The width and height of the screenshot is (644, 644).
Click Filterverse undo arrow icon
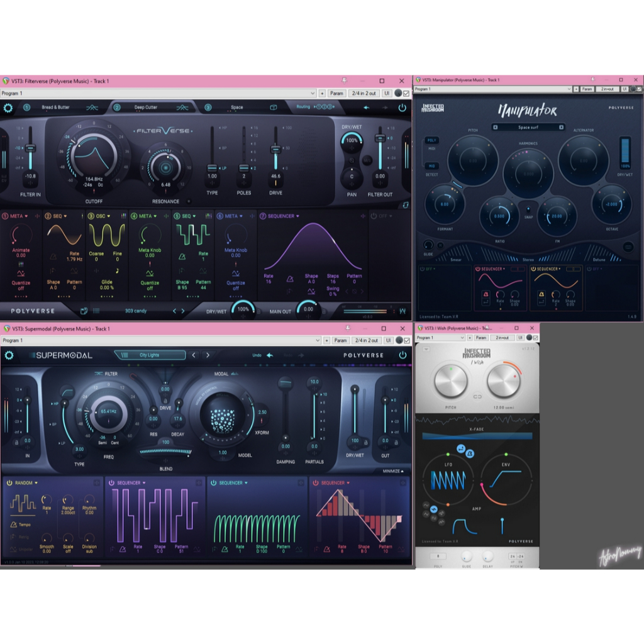pos(367,108)
